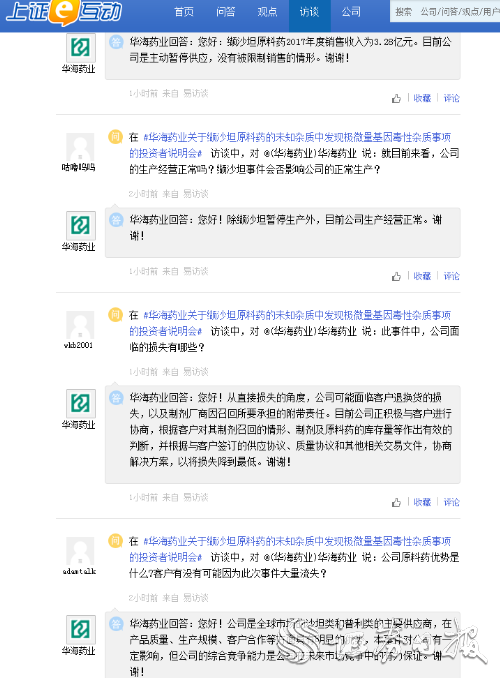Image resolution: width=500 pixels, height=678 pixels.
Task: Open the 问答 tab
Action: pyautogui.click(x=225, y=12)
